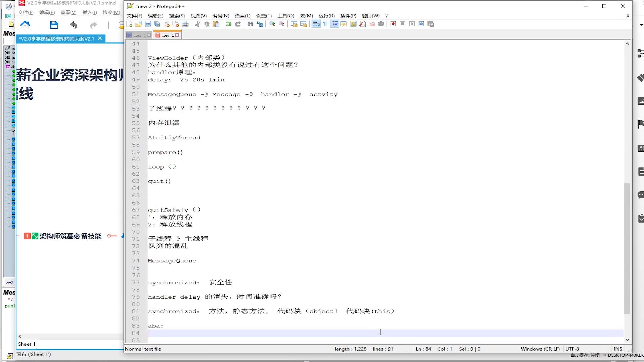644x362 pixels.
Task: Open a file via the folder toolbar icon
Action: click(x=139, y=24)
